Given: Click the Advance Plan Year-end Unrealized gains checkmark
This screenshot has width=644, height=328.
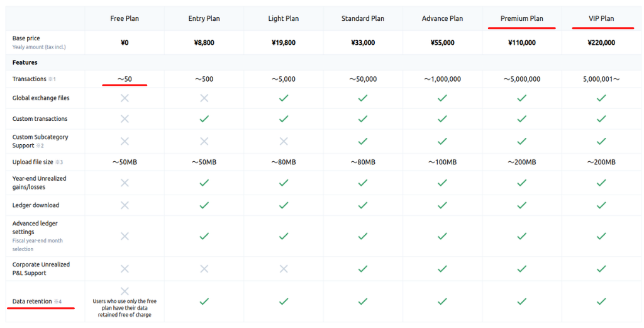Looking at the screenshot, I should click(442, 183).
